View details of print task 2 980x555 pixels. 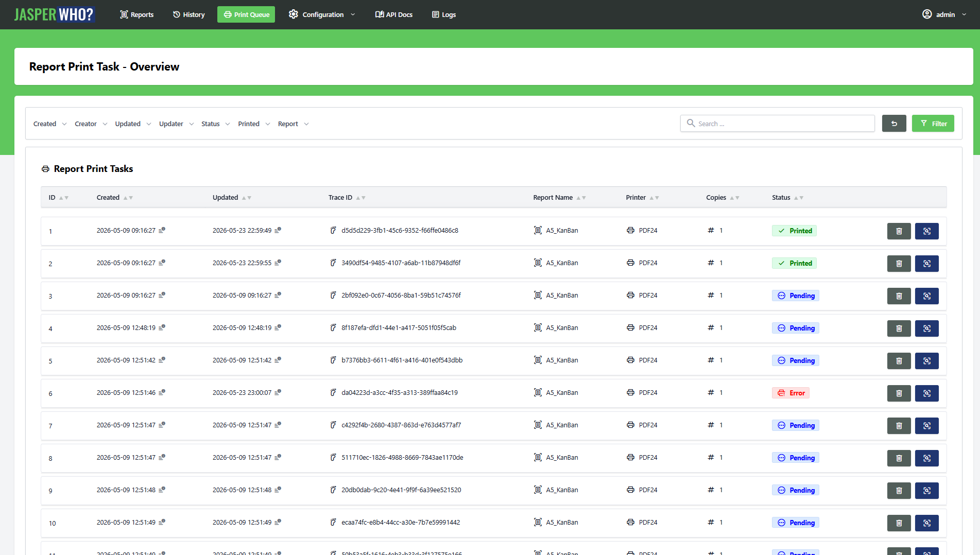[926, 264]
